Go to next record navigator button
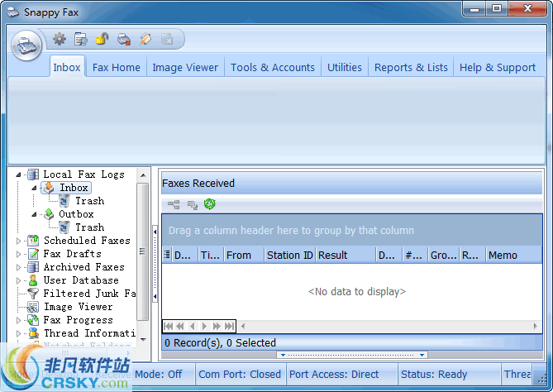 (204, 327)
